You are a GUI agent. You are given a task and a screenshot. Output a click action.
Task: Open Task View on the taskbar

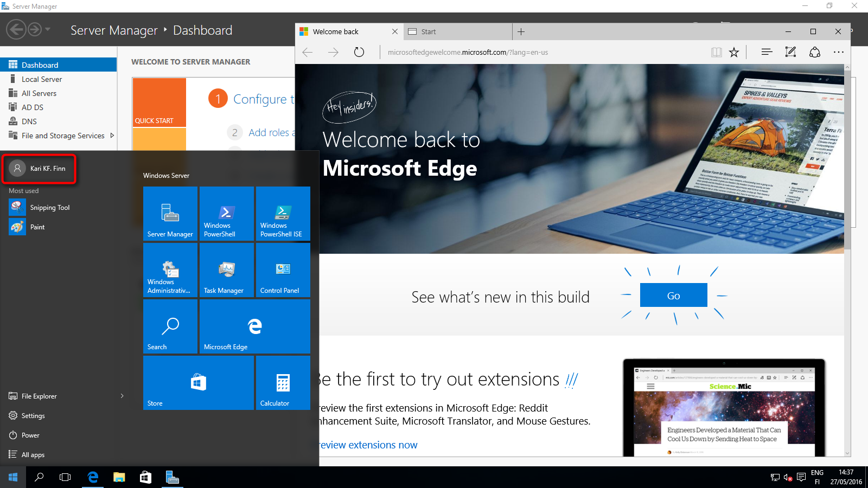tap(65, 477)
